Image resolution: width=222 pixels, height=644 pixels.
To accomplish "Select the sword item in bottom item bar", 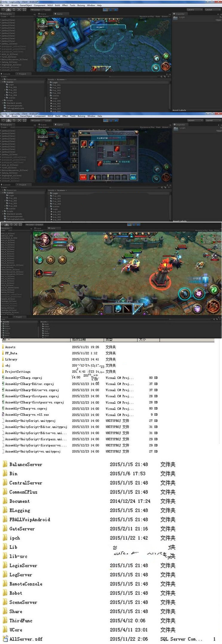I will [x=128, y=309].
